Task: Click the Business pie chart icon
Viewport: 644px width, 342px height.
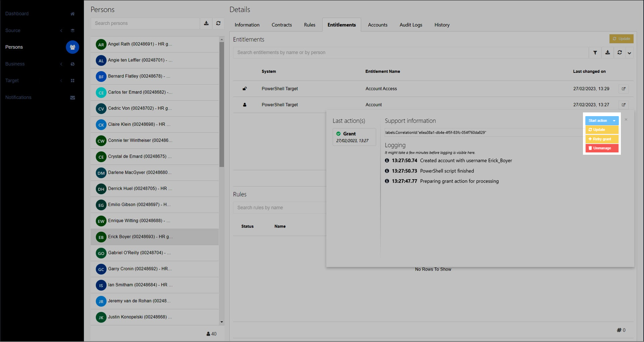Action: click(72, 64)
